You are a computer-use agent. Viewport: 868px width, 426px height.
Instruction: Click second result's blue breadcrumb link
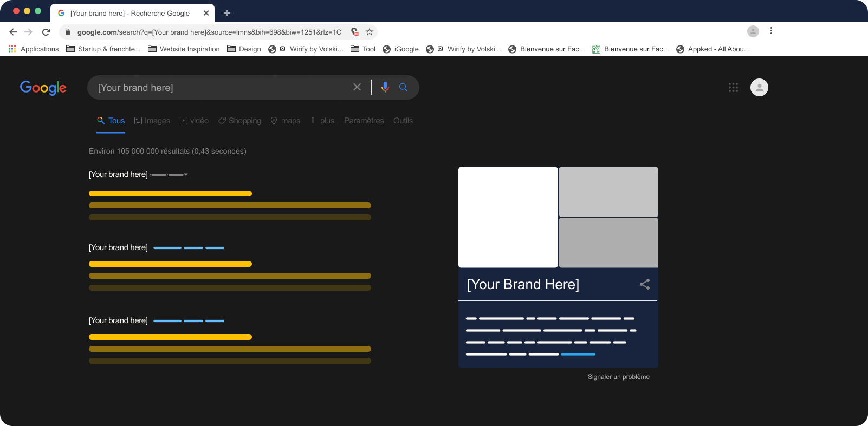pos(189,247)
